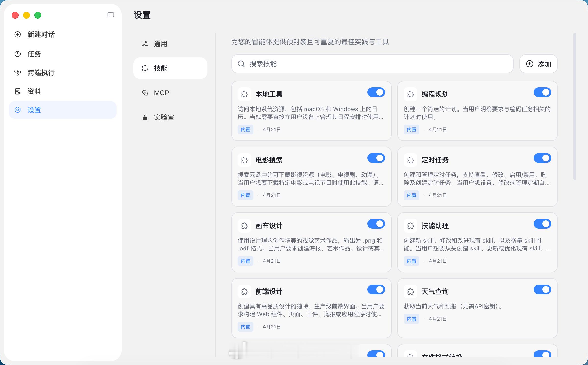Viewport: 588px width, 365px height.
Task: Click the 跨端执行 sidebar icon
Action: [x=17, y=73]
